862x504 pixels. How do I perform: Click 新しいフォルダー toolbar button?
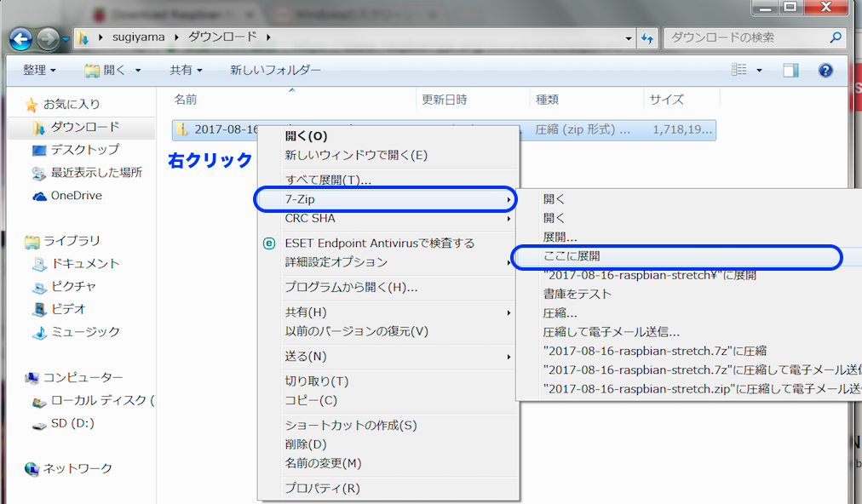tap(275, 71)
